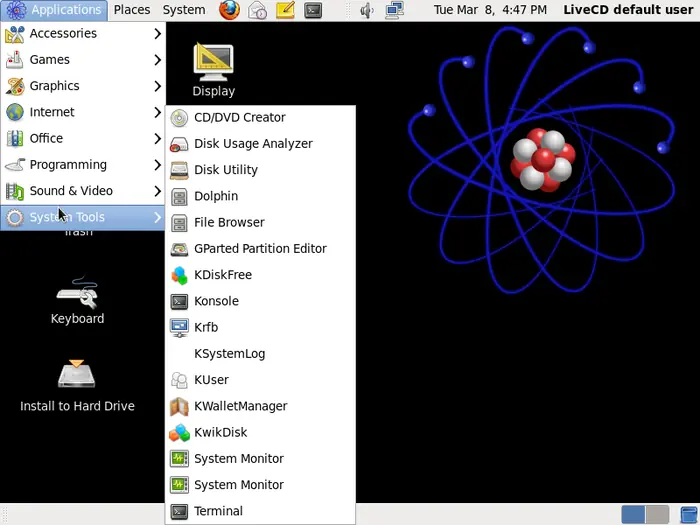The width and height of the screenshot is (700, 525).
Task: Expand the Office submenu arrow
Action: [x=157, y=138]
